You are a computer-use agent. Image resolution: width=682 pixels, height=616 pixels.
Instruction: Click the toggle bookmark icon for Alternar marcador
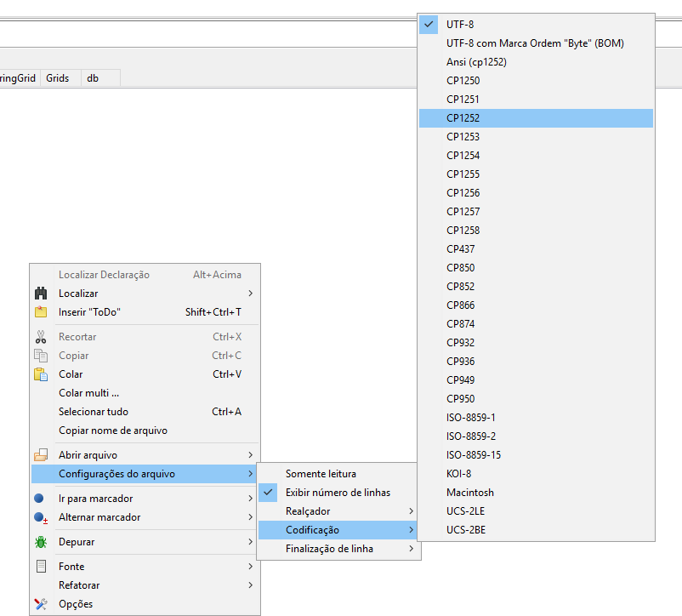tap(41, 517)
